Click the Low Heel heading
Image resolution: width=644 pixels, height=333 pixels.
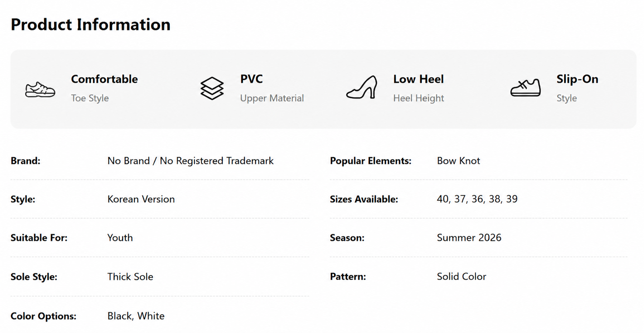coord(418,79)
